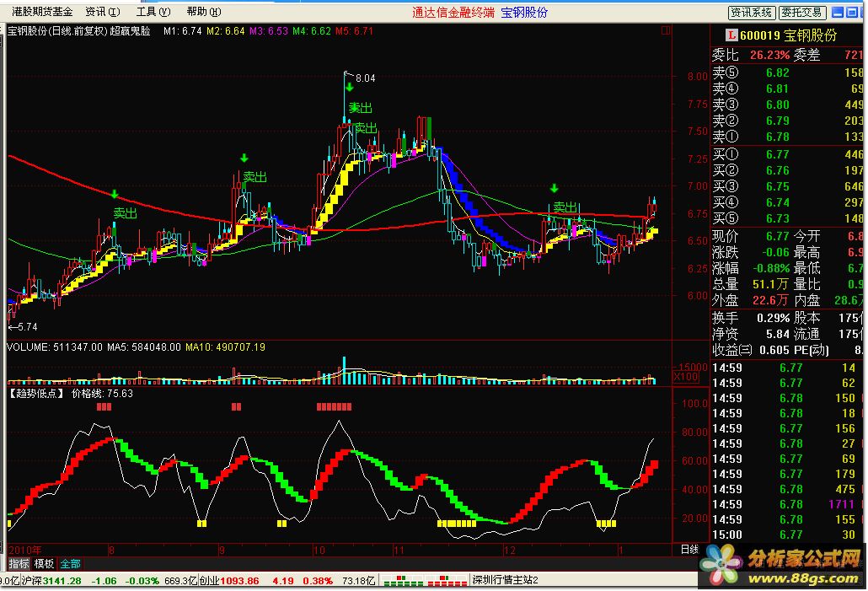Click the 价格线: 75.63 value
The image size is (868, 591).
pyautogui.click(x=103, y=393)
